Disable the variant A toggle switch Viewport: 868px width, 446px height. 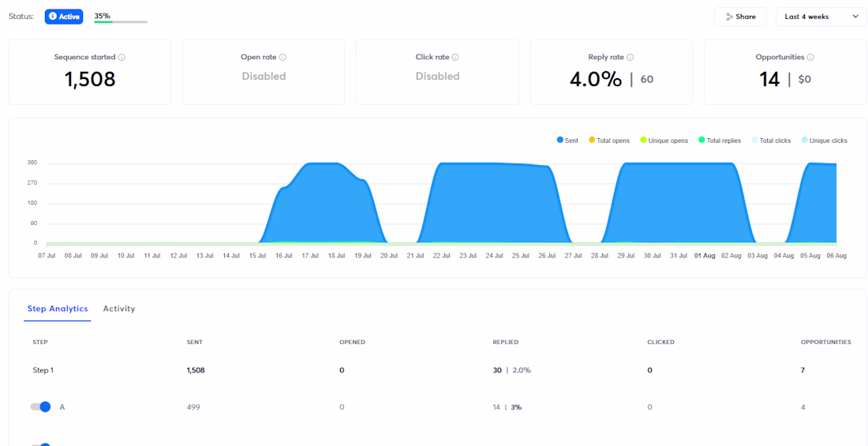40,407
